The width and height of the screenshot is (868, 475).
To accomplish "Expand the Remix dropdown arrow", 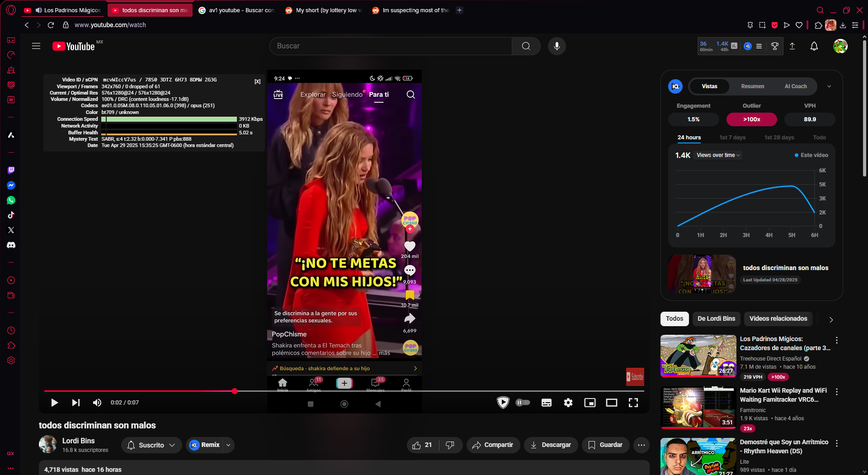I will click(228, 445).
